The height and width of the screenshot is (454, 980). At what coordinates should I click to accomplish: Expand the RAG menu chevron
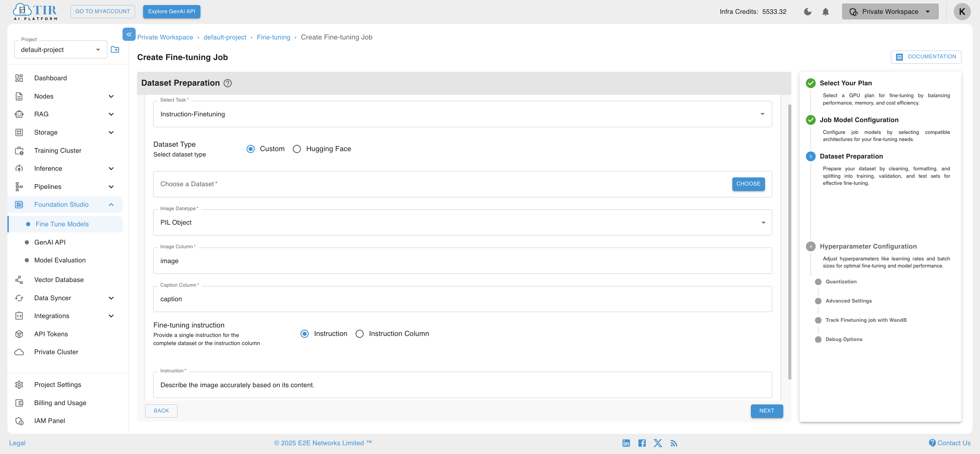tap(111, 114)
